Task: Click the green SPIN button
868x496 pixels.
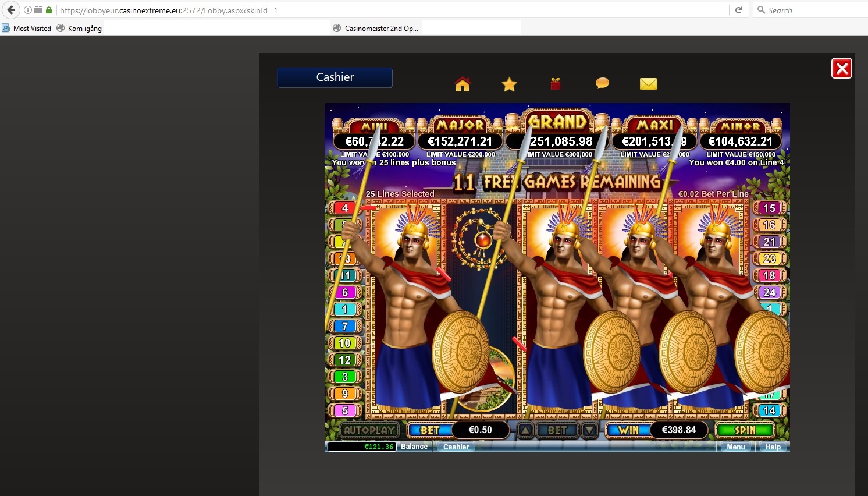Action: pyautogui.click(x=745, y=430)
